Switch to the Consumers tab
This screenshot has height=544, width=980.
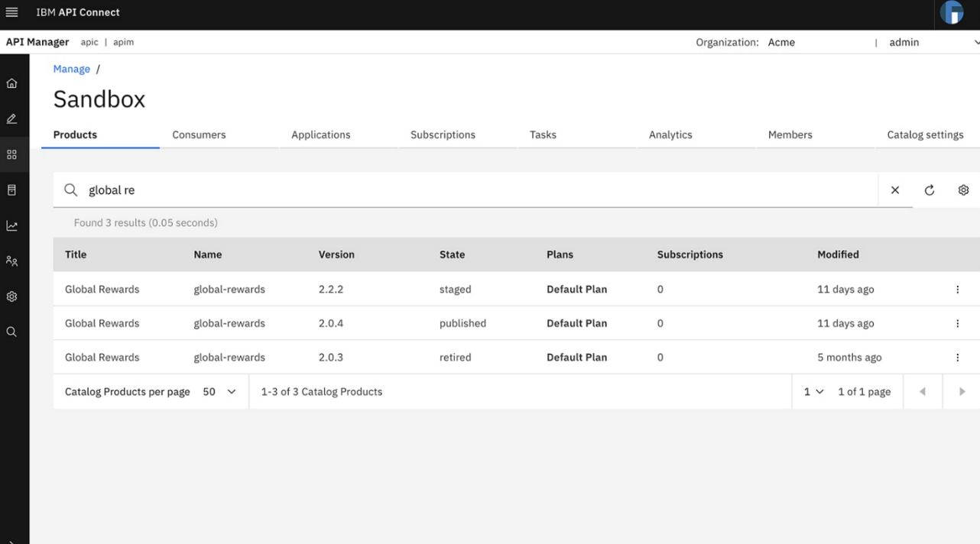pos(199,135)
